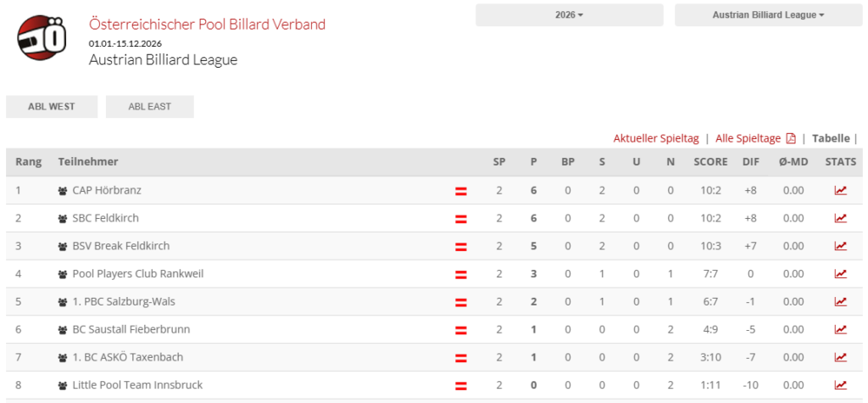
Task: Open stats chart for SBC Feldkirch
Action: pos(840,218)
